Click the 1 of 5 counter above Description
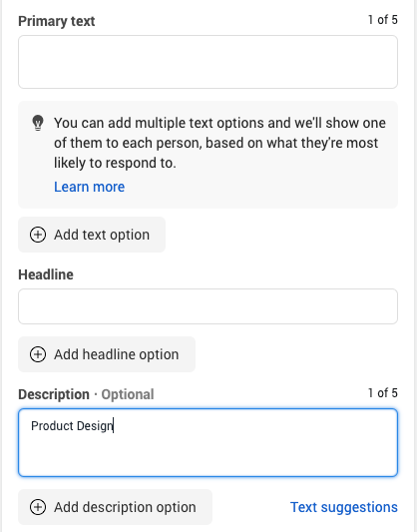Image resolution: width=417 pixels, height=532 pixels. click(383, 393)
